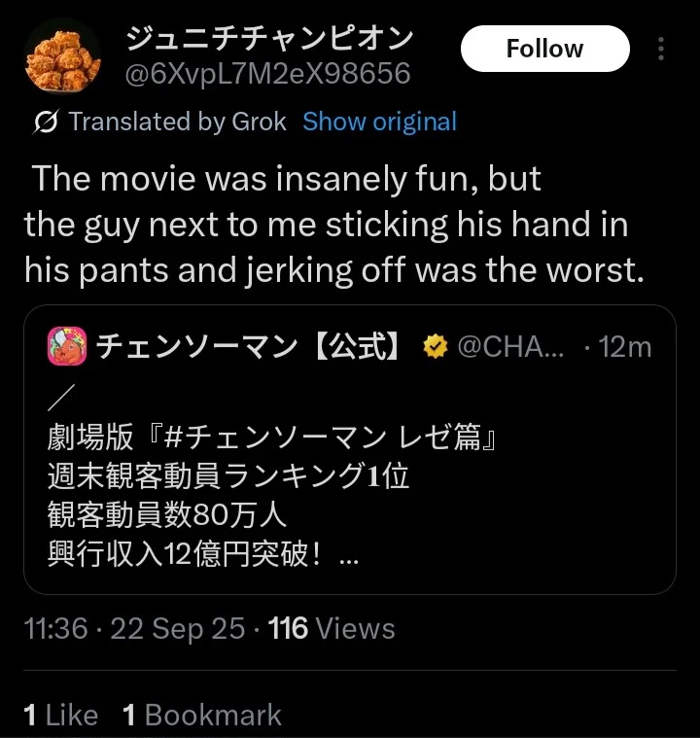Click the 11:36 · 22 Sep 25 timestamp
Screen dimensions: 700x738
pos(134,628)
